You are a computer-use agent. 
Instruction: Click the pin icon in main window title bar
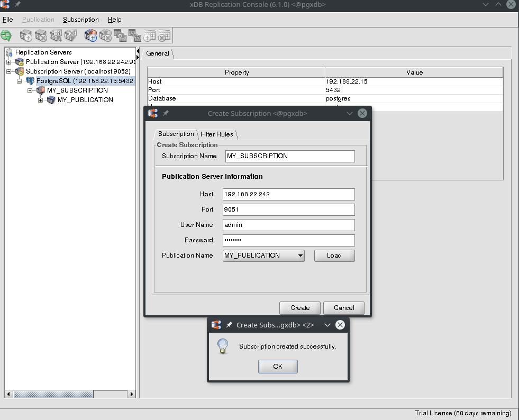17,4
